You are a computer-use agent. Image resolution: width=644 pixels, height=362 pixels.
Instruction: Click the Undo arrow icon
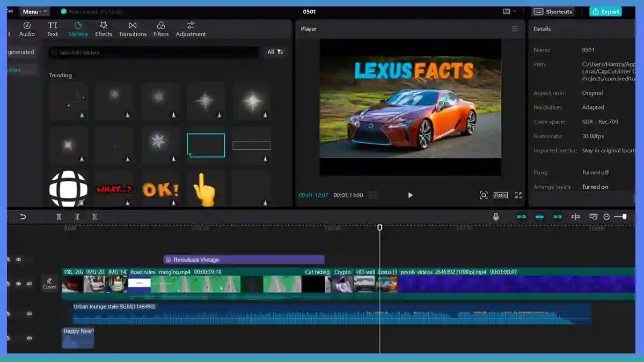click(x=23, y=217)
